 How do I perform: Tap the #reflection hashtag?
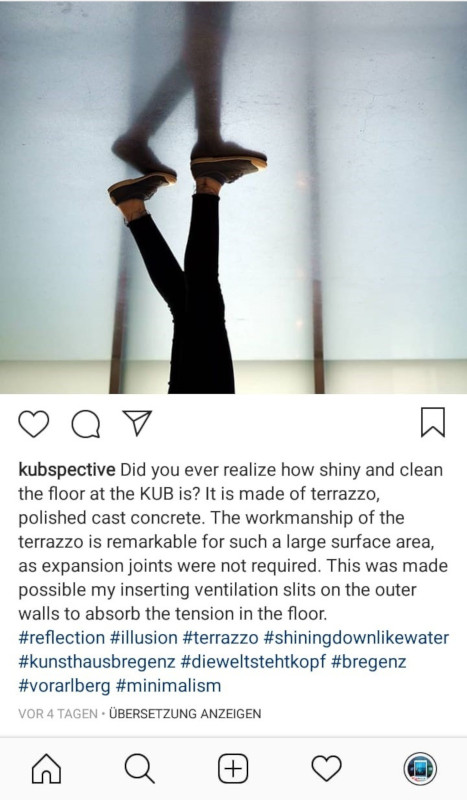[x=62, y=638]
